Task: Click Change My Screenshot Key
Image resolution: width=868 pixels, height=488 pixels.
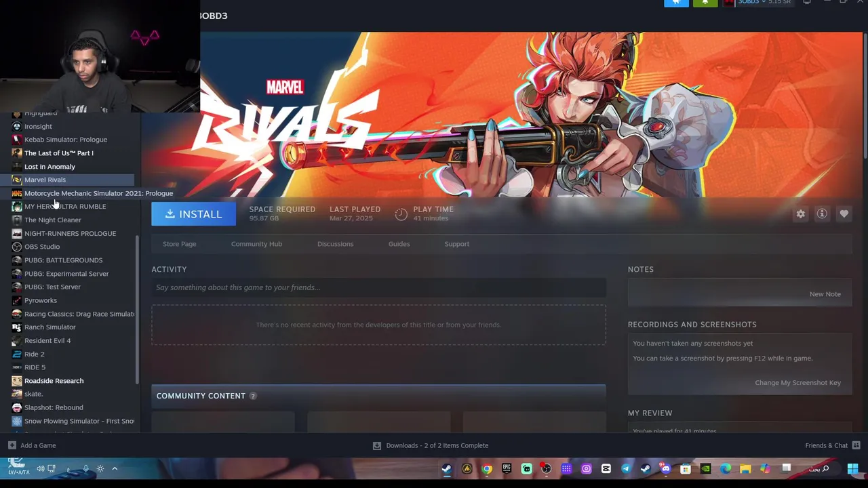Action: click(797, 383)
